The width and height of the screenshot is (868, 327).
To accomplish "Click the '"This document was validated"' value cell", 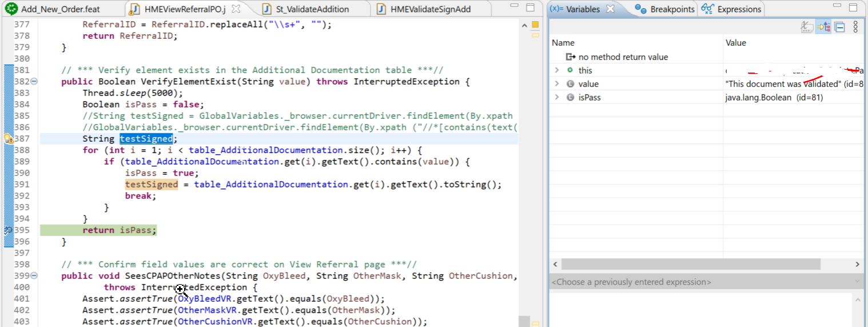I will click(794, 84).
